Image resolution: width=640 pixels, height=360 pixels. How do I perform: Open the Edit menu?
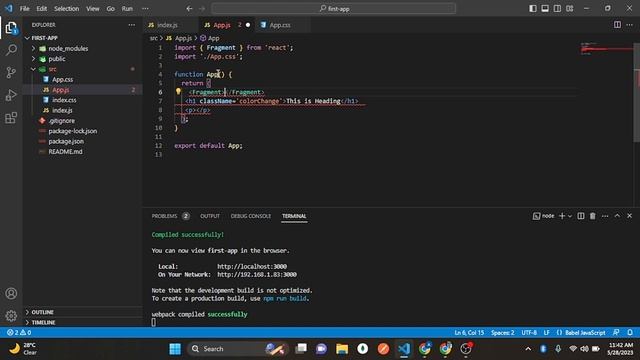tap(42, 9)
